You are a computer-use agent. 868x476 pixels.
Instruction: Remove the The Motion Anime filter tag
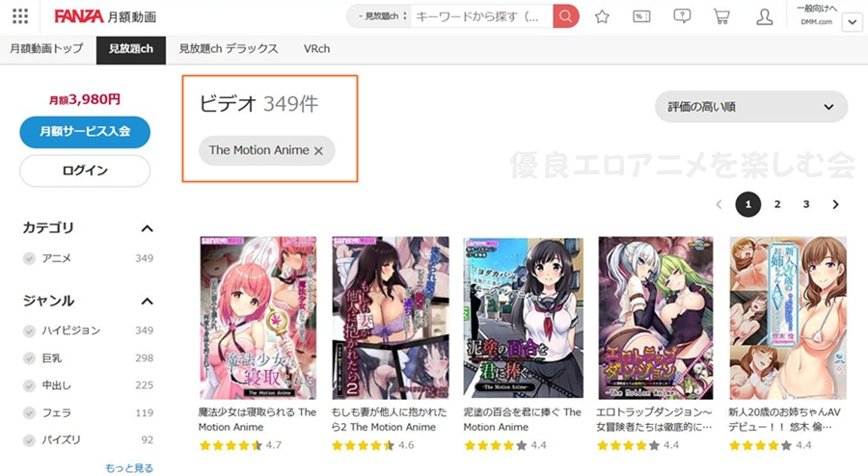tap(319, 151)
